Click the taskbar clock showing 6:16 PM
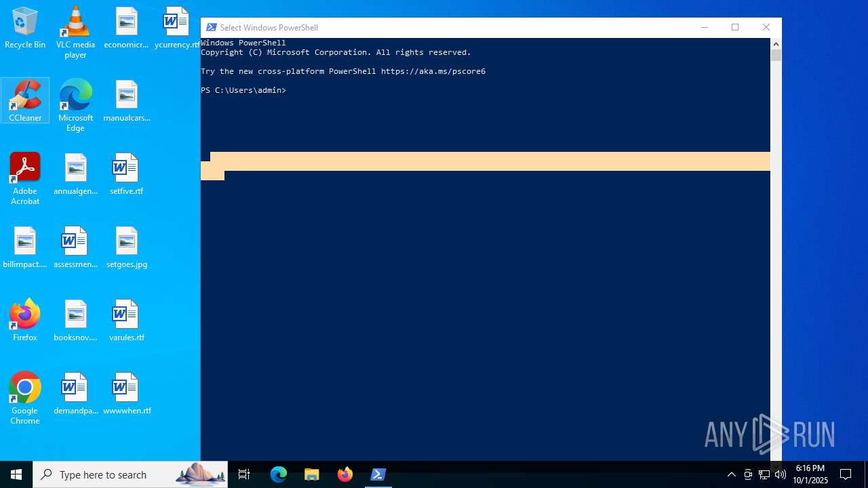The width and height of the screenshot is (868, 488). tap(810, 474)
